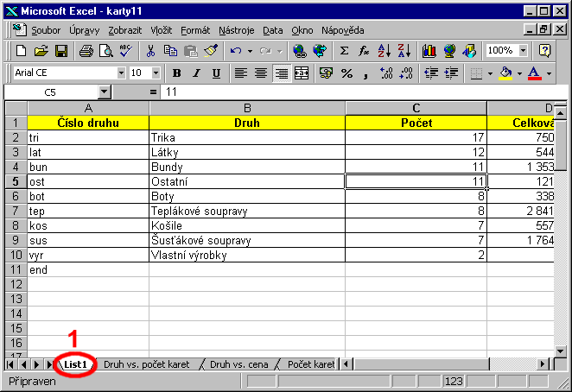Toggle Italic formatting
572x392 pixels.
pyautogui.click(x=197, y=73)
